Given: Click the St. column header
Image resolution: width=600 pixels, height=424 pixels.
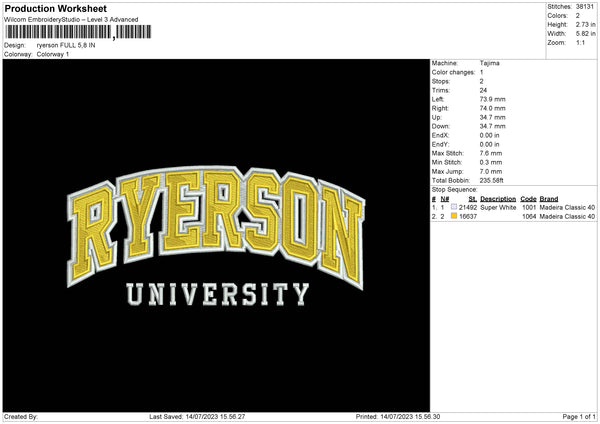Looking at the screenshot, I should point(472,199).
